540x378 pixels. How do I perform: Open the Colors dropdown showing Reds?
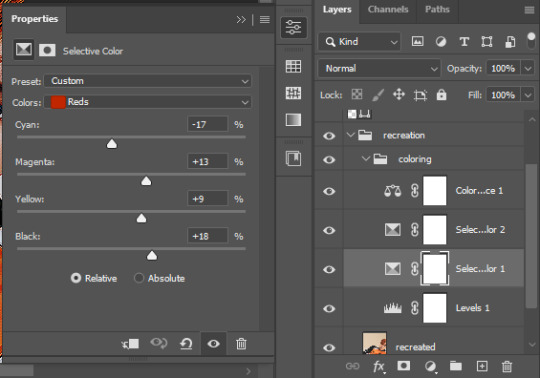pyautogui.click(x=148, y=102)
